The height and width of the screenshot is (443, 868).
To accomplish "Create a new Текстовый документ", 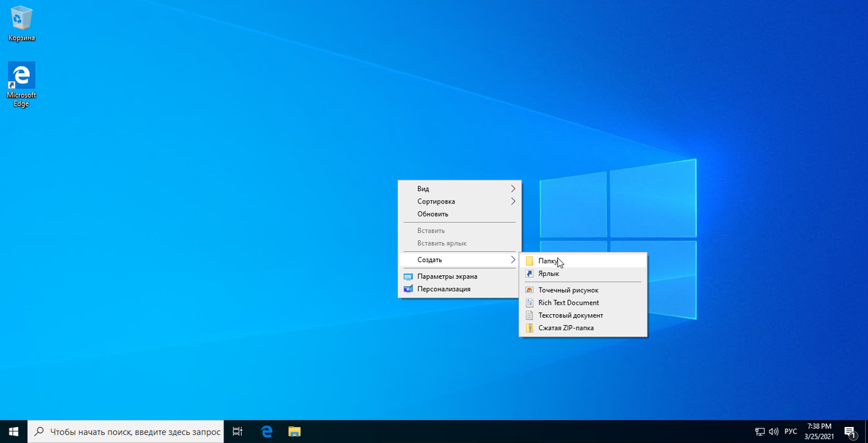I will [583, 316].
